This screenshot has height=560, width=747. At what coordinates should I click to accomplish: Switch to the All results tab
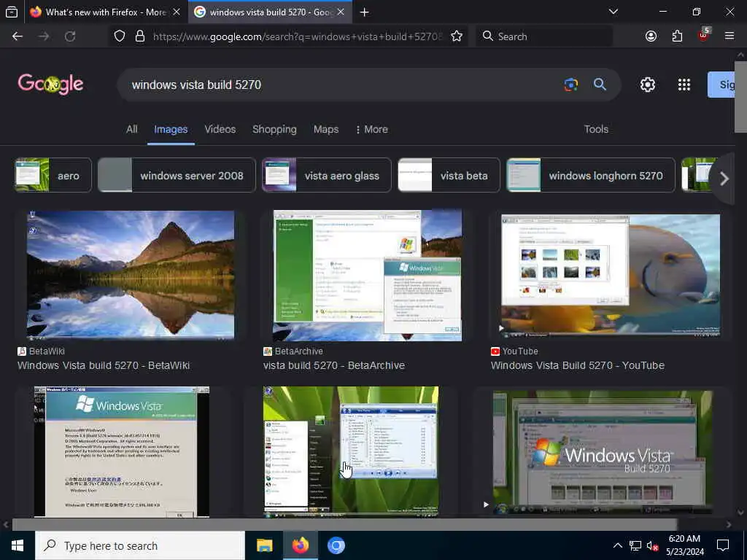132,129
